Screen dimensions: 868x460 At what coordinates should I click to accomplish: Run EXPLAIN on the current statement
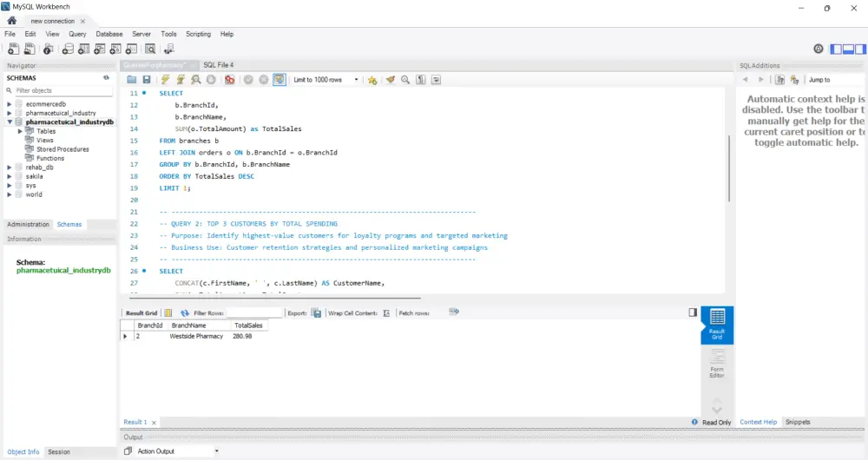196,80
